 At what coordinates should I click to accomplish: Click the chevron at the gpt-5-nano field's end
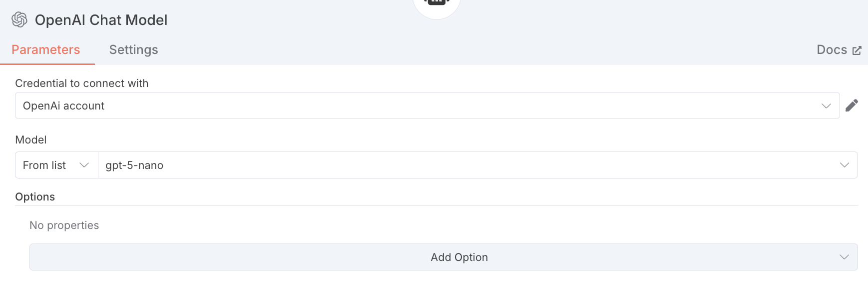tap(845, 165)
